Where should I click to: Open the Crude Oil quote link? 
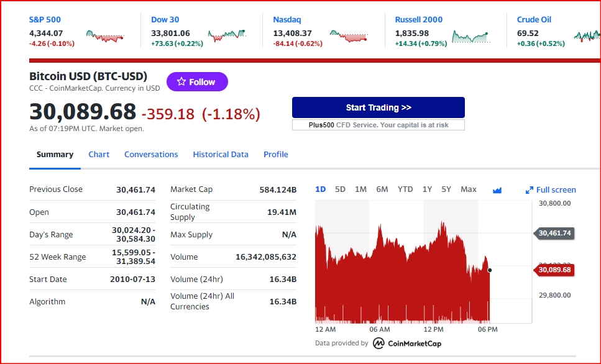point(534,19)
